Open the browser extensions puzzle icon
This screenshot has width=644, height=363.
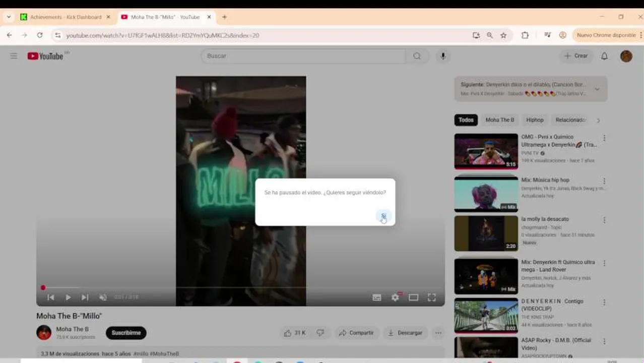[x=525, y=35]
